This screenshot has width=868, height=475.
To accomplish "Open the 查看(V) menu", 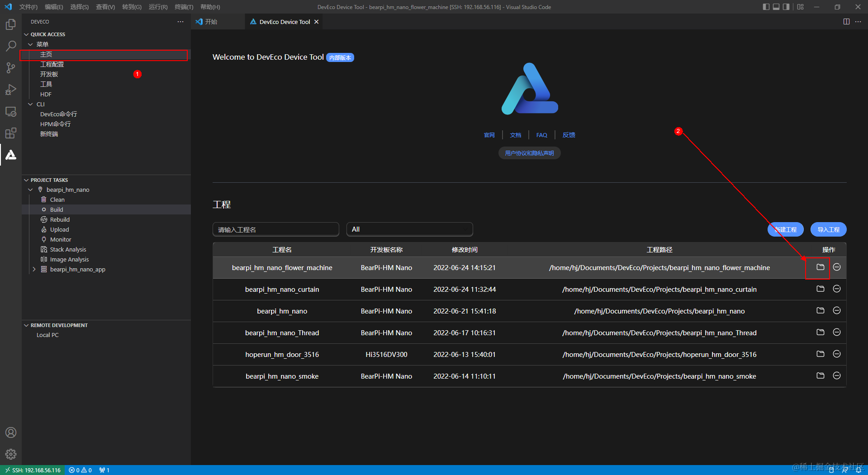I will 105,7.
